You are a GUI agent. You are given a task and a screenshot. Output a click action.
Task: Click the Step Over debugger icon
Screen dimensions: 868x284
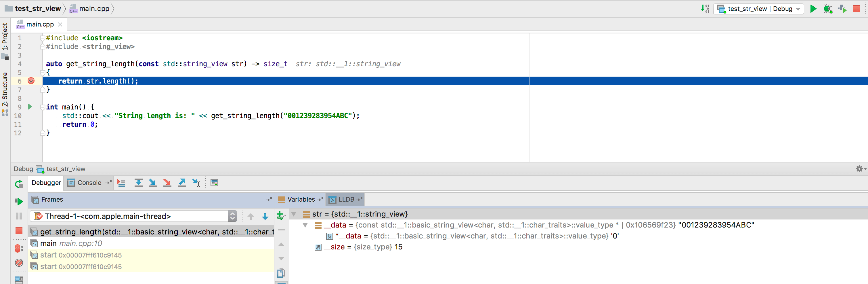[x=139, y=183]
